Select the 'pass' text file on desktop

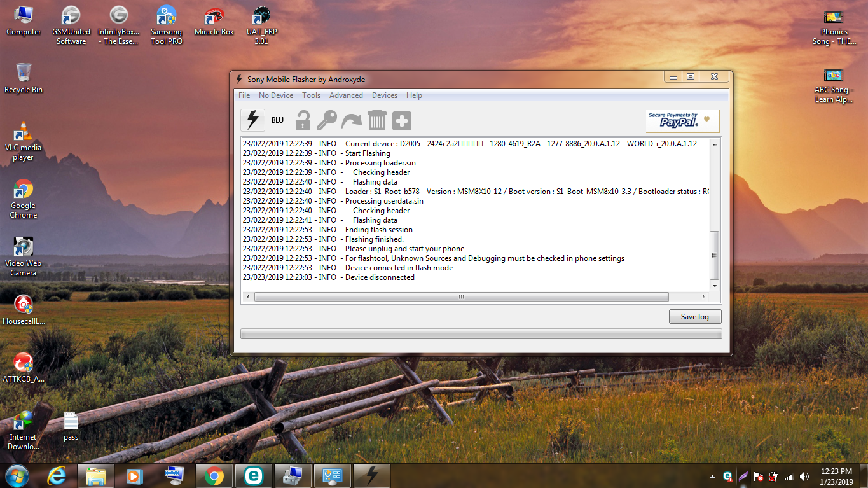pyautogui.click(x=71, y=426)
